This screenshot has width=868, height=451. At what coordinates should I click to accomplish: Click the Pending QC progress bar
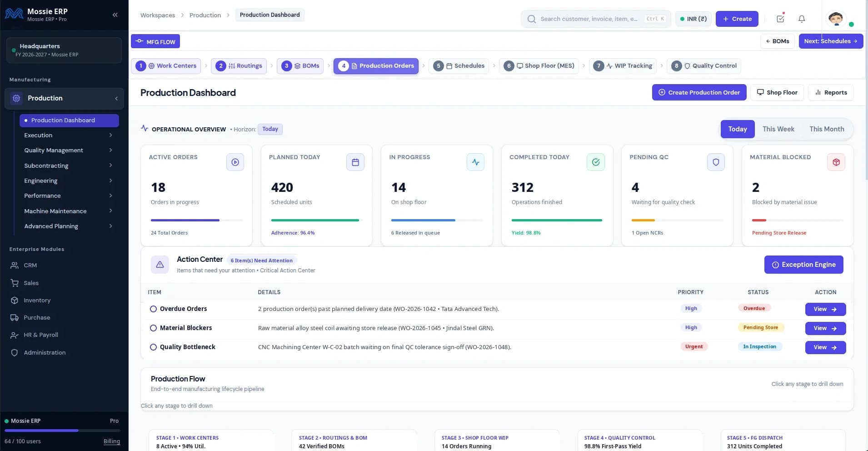(677, 220)
